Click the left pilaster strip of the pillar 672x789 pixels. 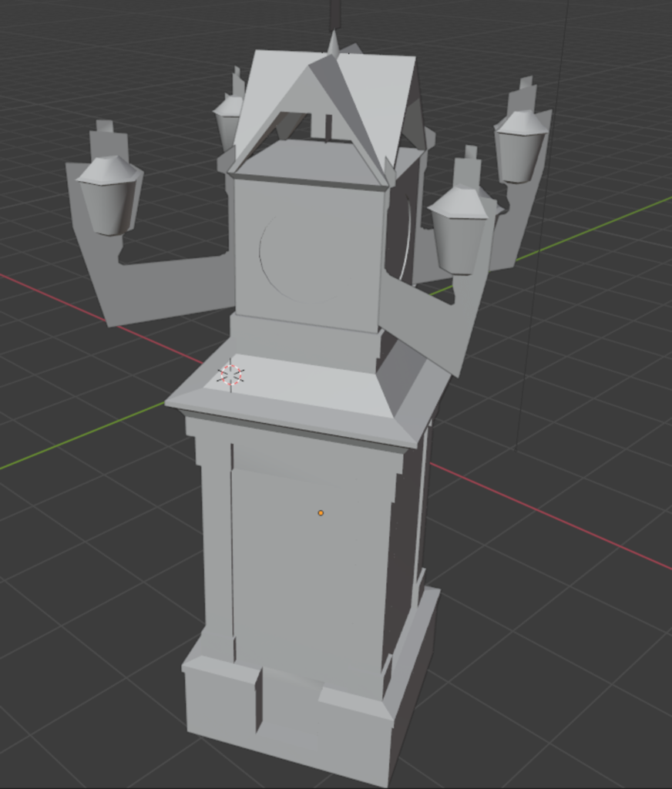tap(217, 539)
